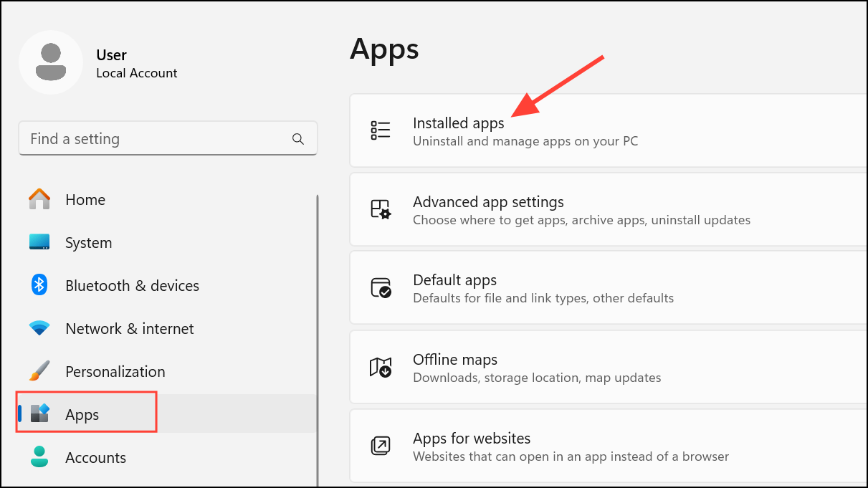The height and width of the screenshot is (488, 868).
Task: Click the Home house icon
Action: click(x=39, y=199)
